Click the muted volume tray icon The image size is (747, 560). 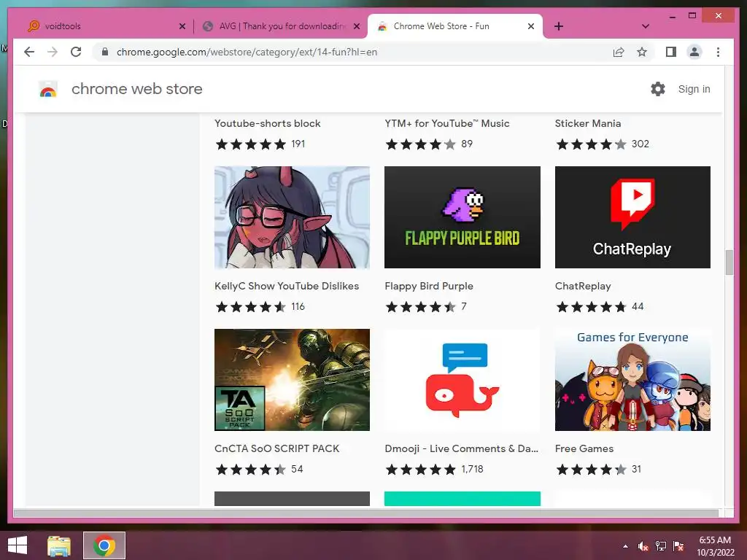point(643,546)
